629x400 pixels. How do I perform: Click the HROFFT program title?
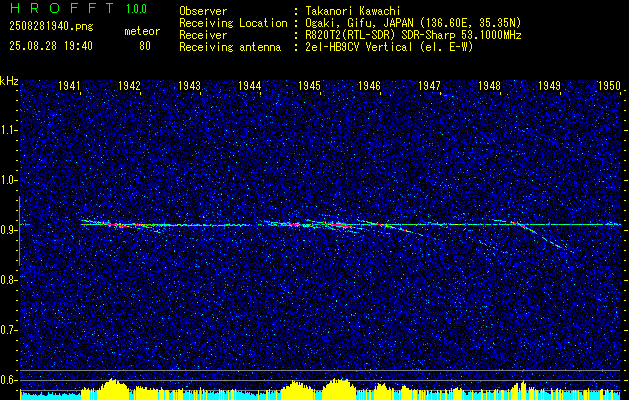[61, 8]
